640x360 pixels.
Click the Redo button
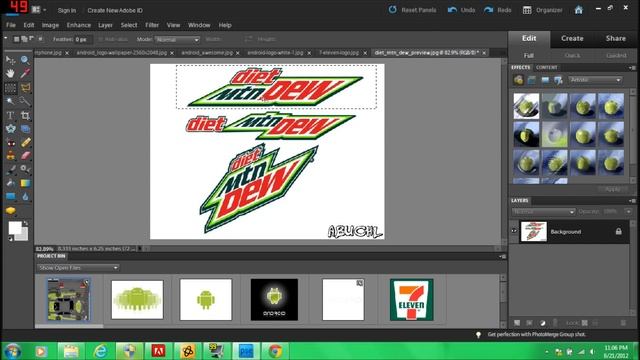[498, 10]
